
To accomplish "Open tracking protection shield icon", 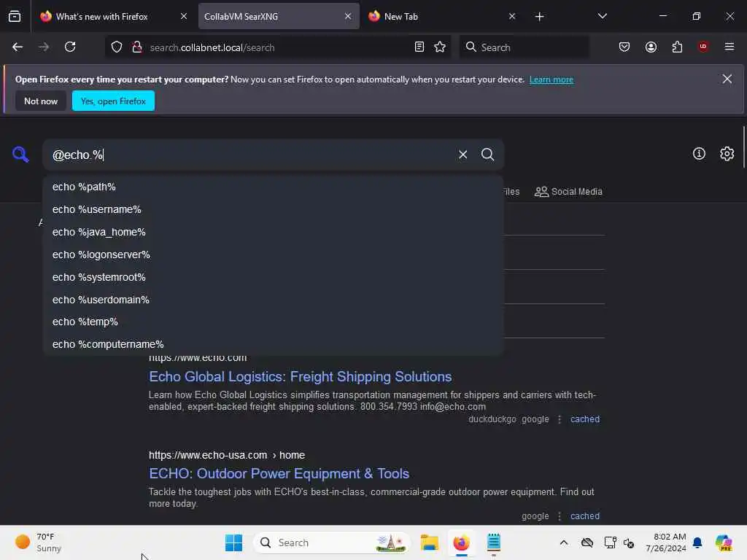I will tap(117, 47).
